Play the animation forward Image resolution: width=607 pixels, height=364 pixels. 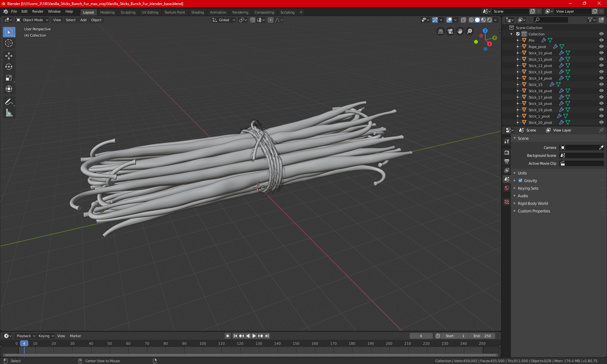254,336
